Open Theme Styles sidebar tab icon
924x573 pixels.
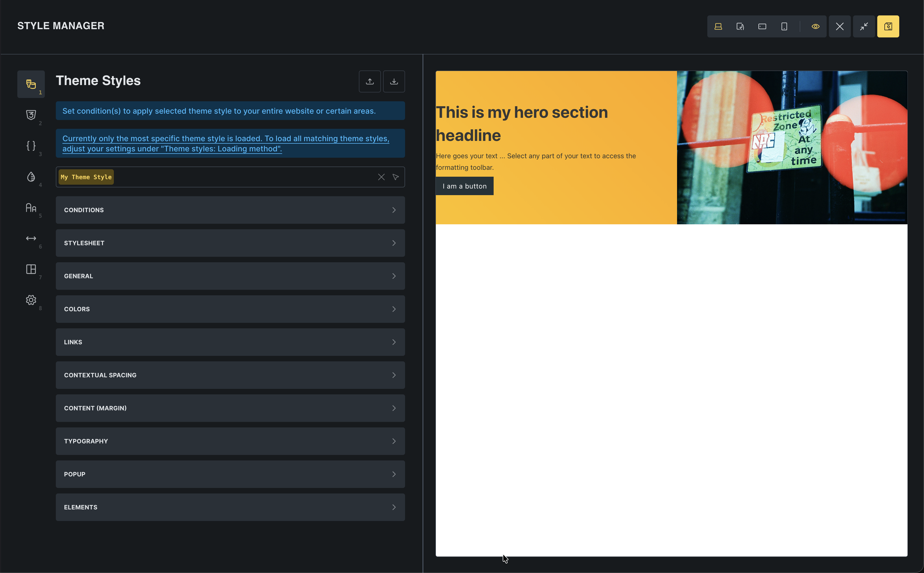click(31, 84)
